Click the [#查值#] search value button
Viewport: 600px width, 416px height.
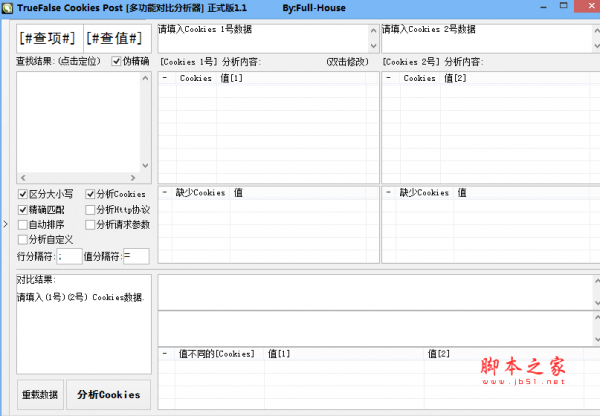[117, 38]
